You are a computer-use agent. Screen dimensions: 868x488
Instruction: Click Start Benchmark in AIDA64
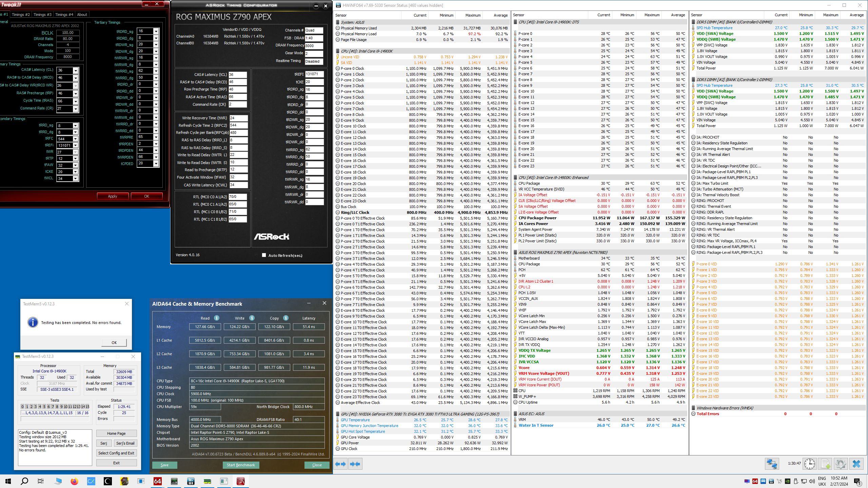pos(241,465)
